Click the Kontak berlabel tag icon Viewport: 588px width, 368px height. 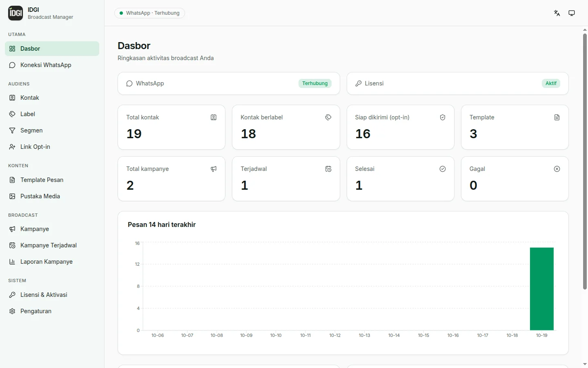[328, 117]
